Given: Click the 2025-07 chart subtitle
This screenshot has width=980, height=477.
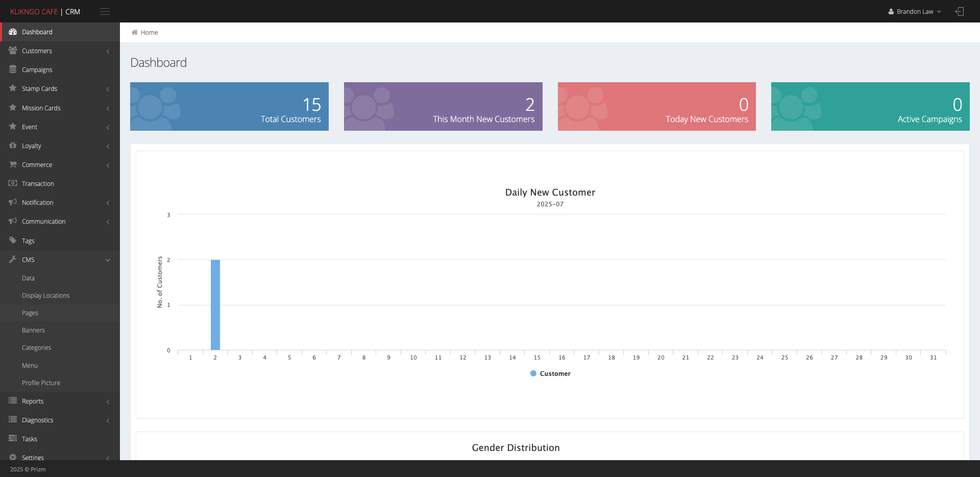Looking at the screenshot, I should 550,204.
